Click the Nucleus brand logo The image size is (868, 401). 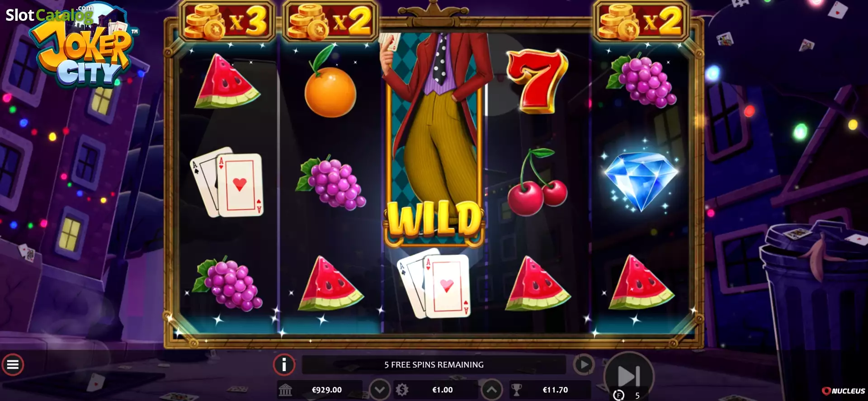pos(843,391)
